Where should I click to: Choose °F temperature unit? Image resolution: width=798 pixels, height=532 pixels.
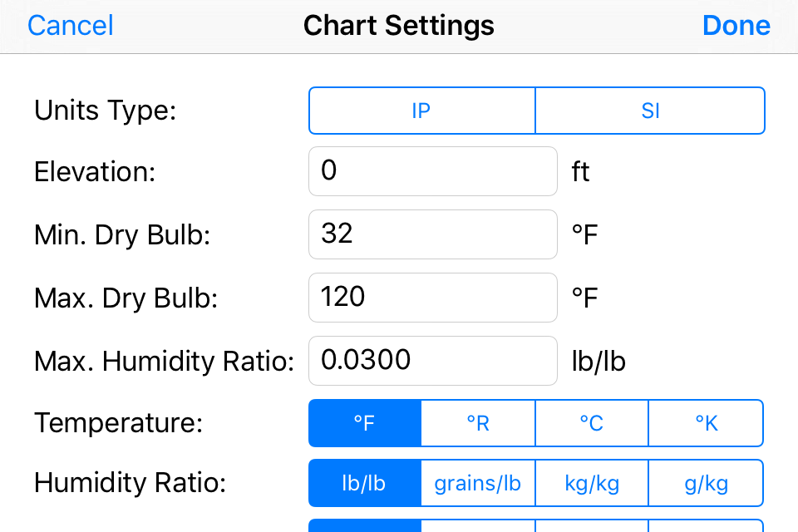(x=365, y=423)
